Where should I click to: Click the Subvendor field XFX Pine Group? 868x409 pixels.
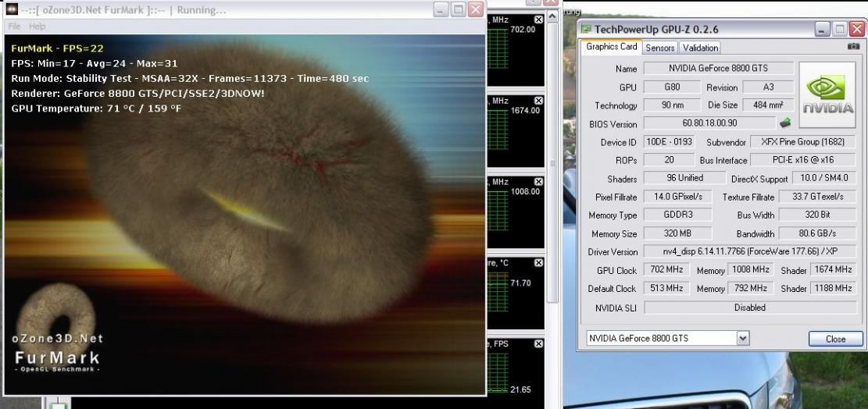pyautogui.click(x=802, y=141)
